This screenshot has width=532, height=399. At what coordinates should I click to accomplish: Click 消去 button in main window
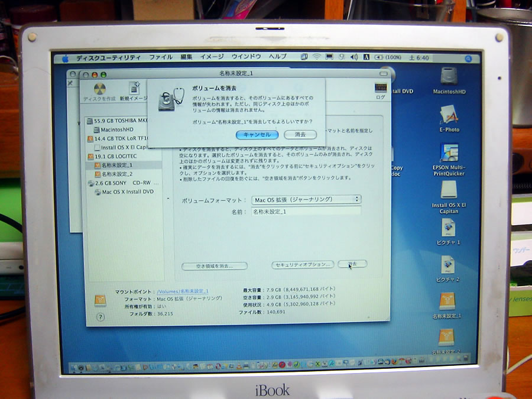(352, 264)
